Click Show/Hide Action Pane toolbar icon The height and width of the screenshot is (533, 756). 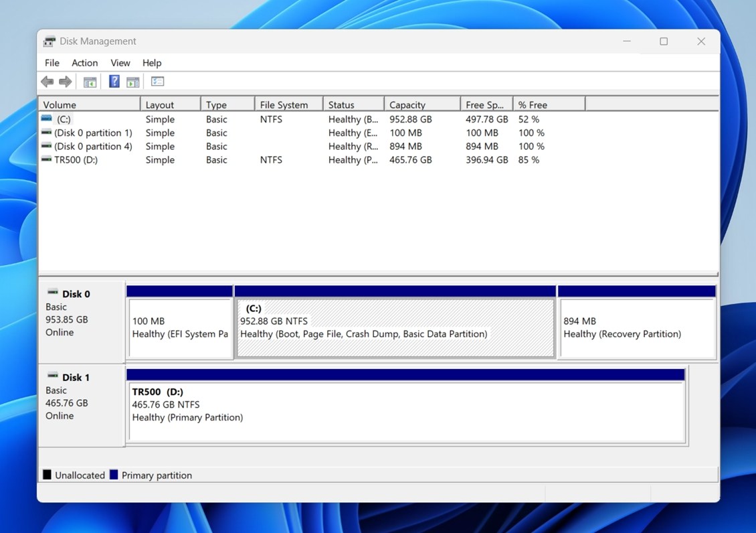[x=133, y=82]
